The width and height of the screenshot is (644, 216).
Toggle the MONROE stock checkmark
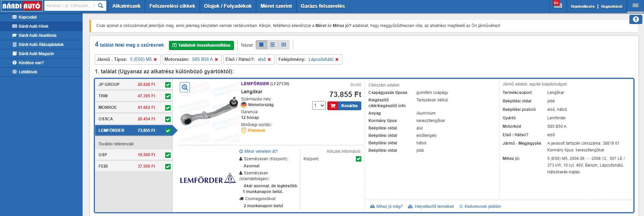tap(168, 108)
